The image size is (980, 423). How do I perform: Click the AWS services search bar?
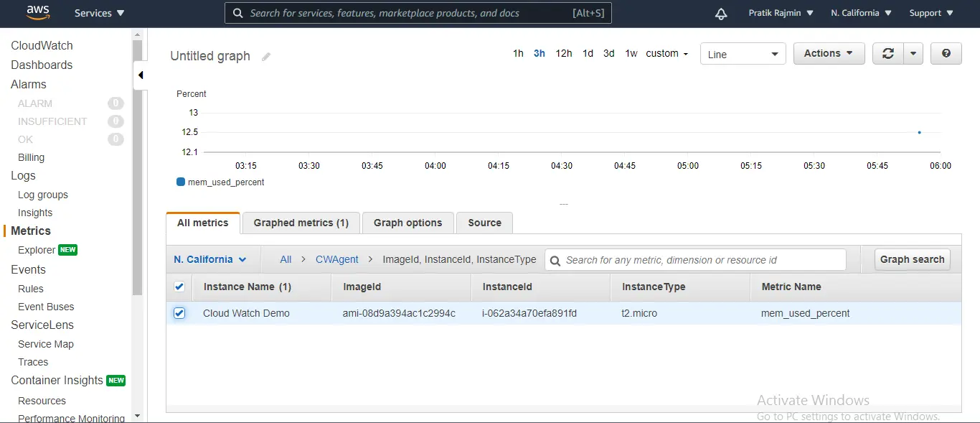[x=418, y=13]
